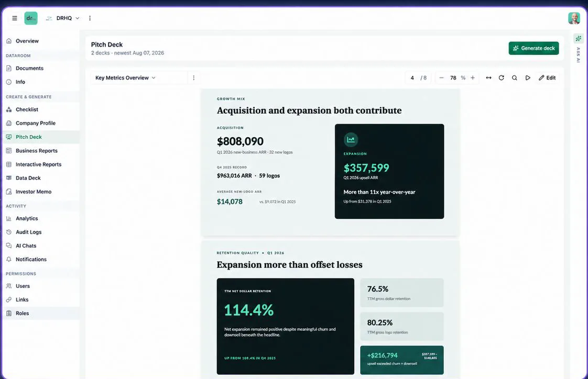Viewport: 588px width, 379px height.
Task: Click the current page number field
Action: click(x=412, y=77)
